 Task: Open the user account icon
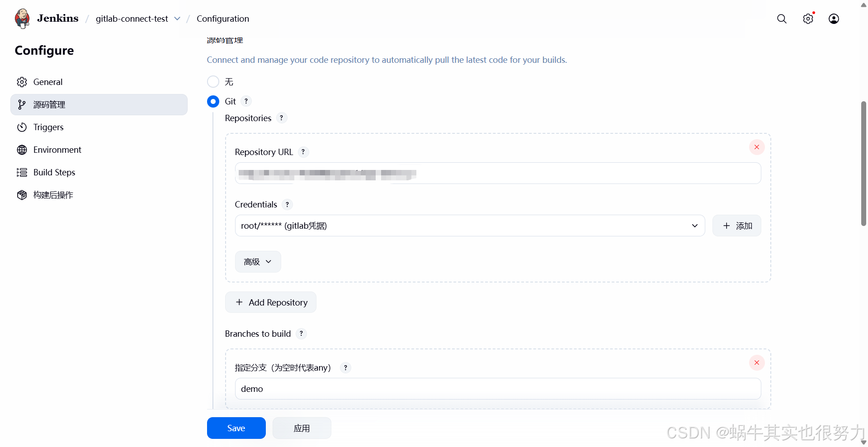pyautogui.click(x=834, y=19)
